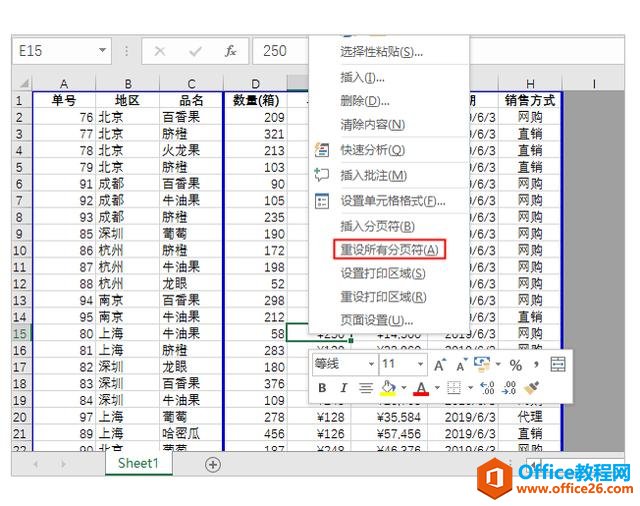Click quantity cell 456 in row 21
Viewport: 640px width, 506px height.
pos(256,433)
